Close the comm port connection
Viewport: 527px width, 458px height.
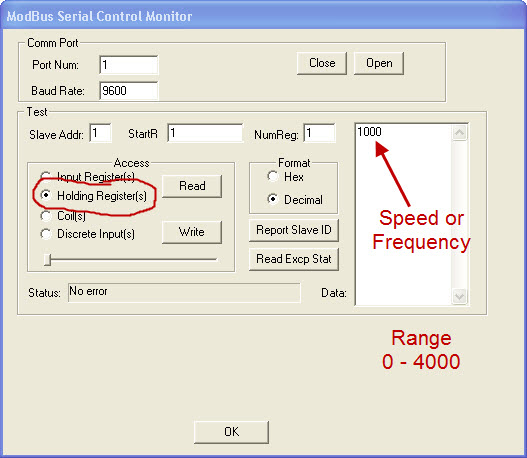[x=322, y=63]
